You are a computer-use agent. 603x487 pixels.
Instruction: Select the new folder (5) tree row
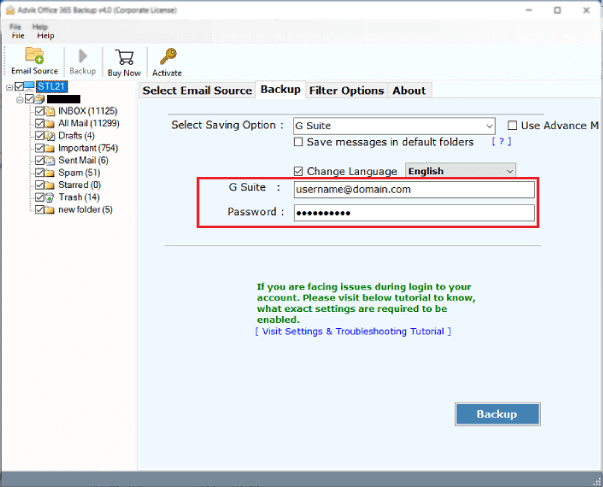click(x=85, y=210)
